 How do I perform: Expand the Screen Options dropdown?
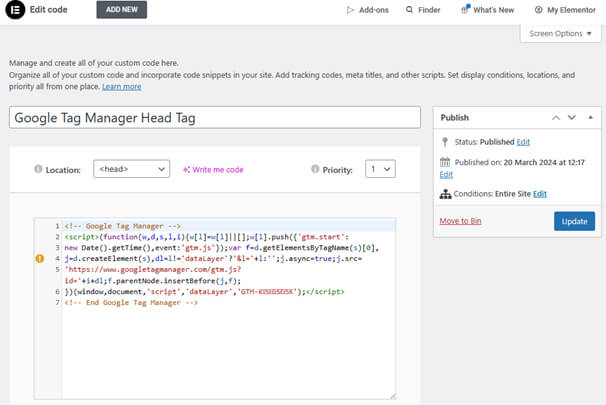point(560,34)
